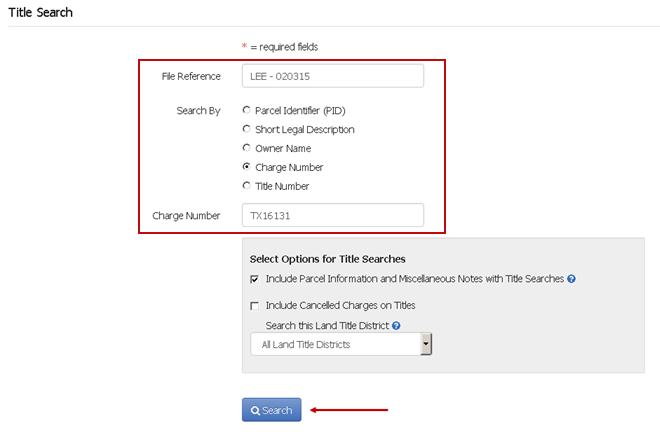Click the magnifier icon on Search button
This screenshot has width=660, height=438.
coord(255,410)
